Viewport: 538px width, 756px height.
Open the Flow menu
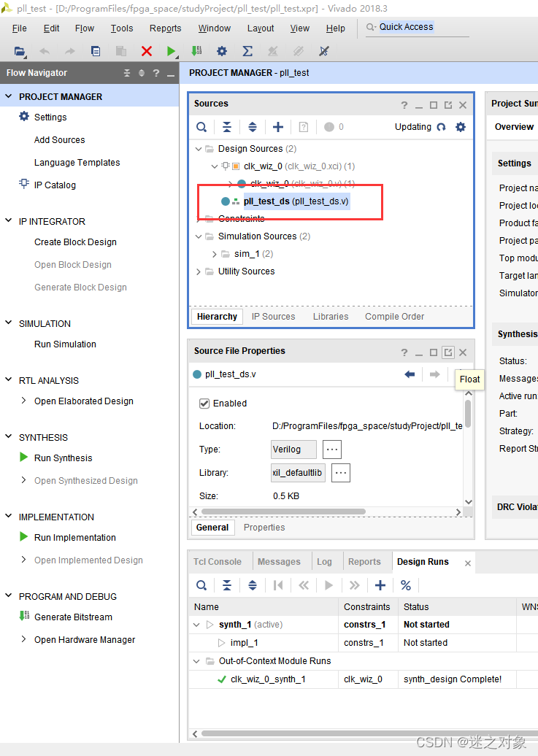pyautogui.click(x=85, y=28)
